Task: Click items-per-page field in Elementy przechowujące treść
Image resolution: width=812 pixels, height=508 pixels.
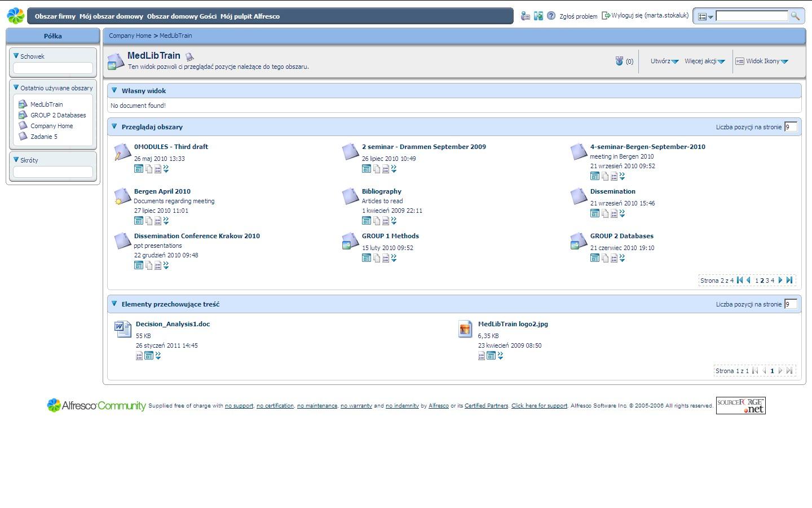Action: 791,304
